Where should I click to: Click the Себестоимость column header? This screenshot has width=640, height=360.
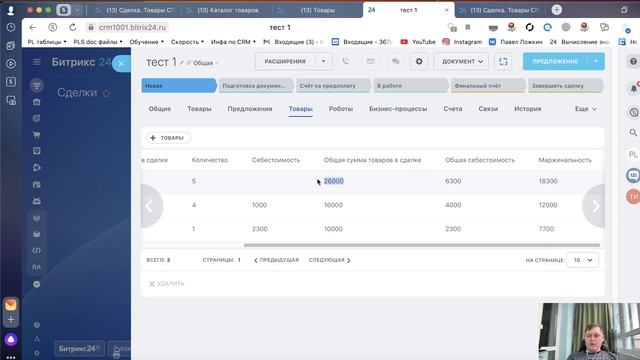(x=276, y=160)
